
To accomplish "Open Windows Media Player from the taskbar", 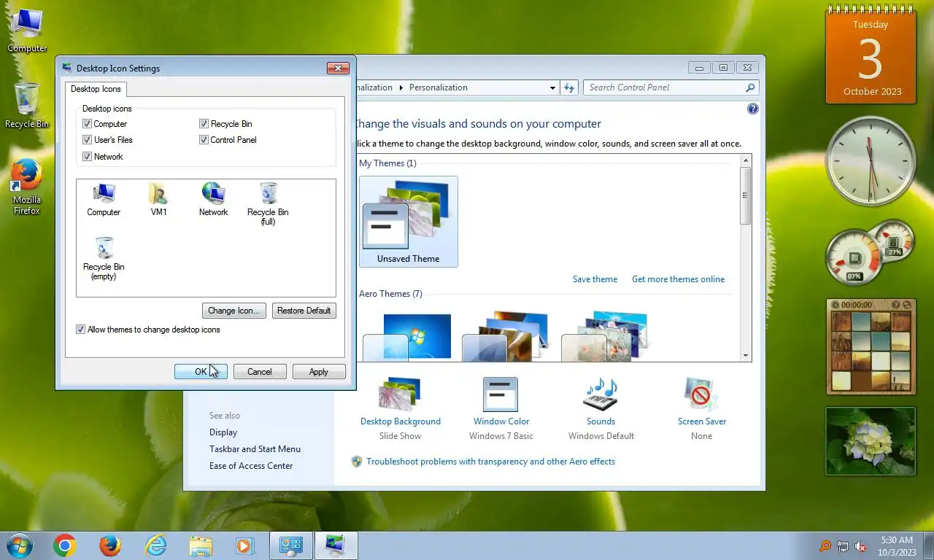I will tap(245, 545).
